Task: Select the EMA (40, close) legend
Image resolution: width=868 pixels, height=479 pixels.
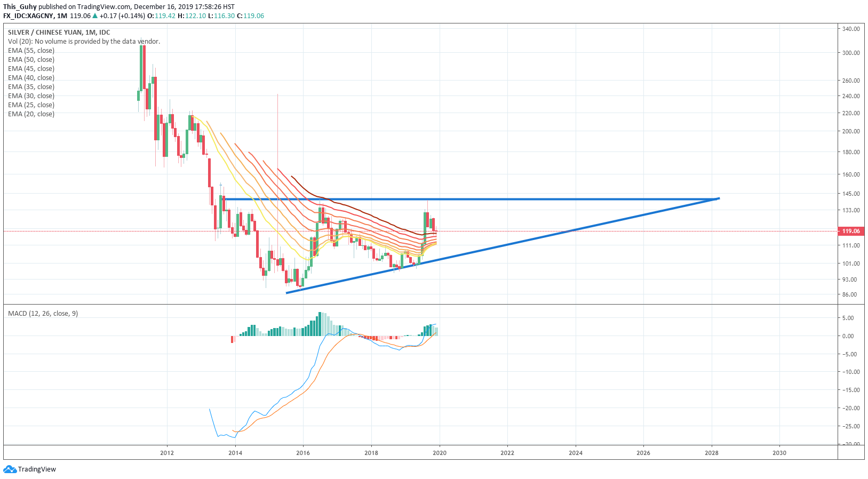Action: 31,78
